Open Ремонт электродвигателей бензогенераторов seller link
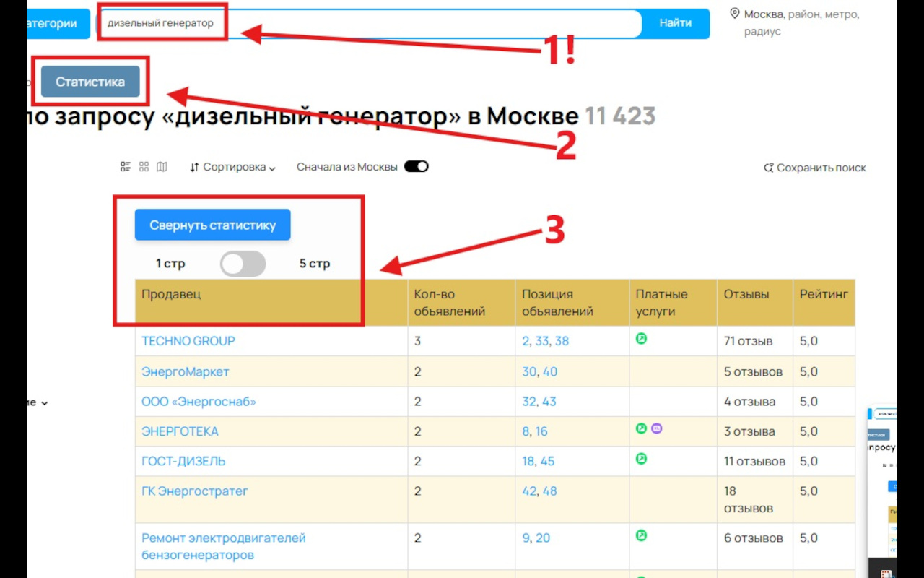Screen dimensions: 924x578 tap(224, 547)
